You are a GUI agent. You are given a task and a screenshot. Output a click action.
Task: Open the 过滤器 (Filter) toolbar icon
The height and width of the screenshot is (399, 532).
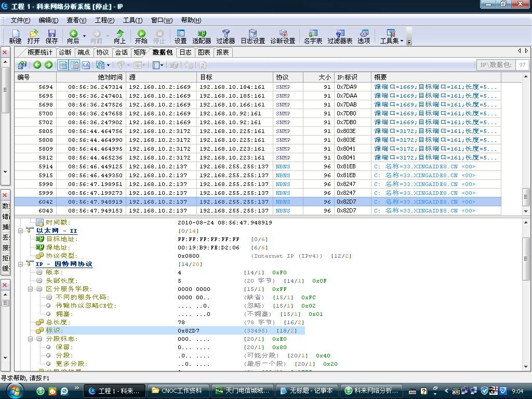point(225,36)
